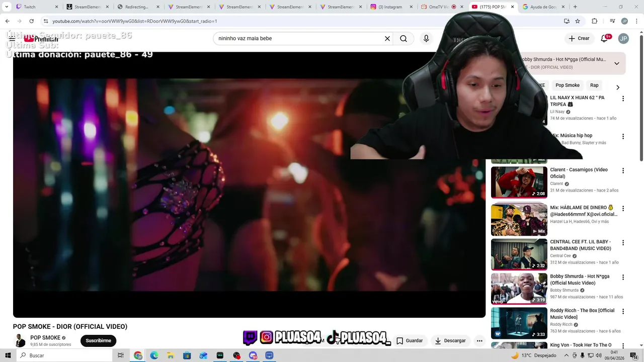The width and height of the screenshot is (644, 362).
Task: Open the POP SMOKE channel name link
Action: (45, 338)
